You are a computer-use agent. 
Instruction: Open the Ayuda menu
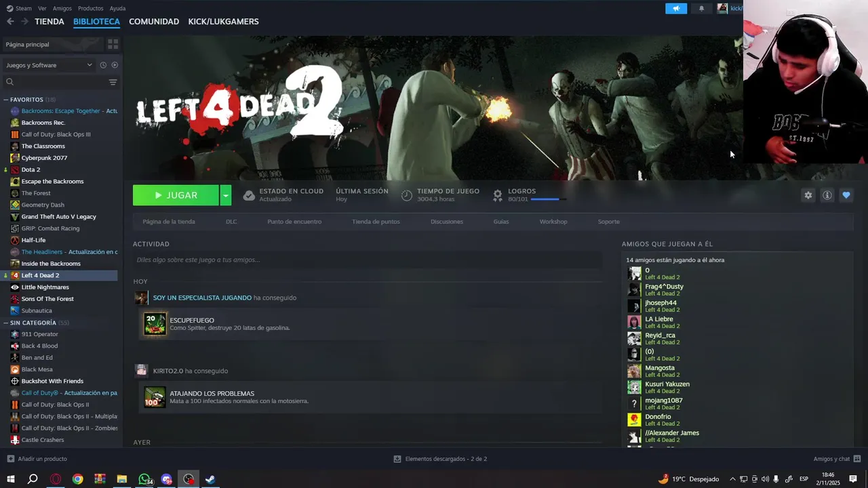pos(117,8)
